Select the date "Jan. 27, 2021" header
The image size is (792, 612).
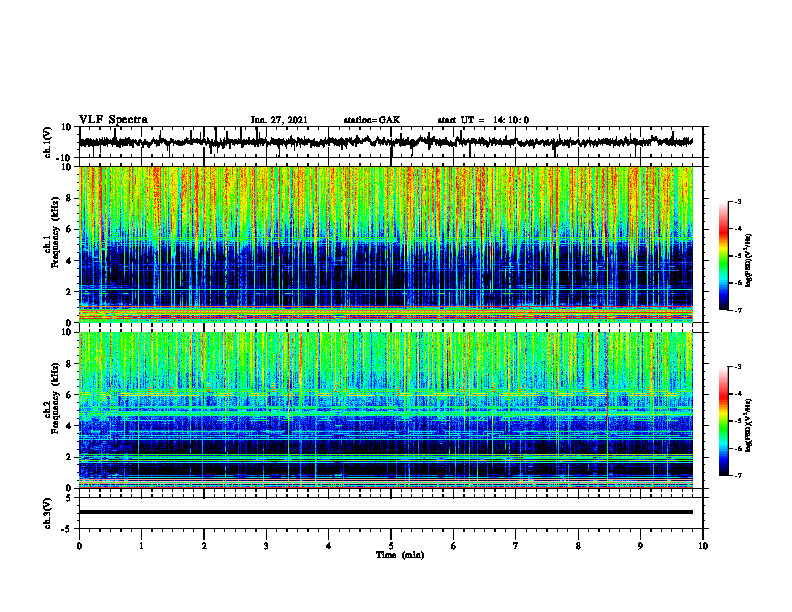(x=279, y=120)
